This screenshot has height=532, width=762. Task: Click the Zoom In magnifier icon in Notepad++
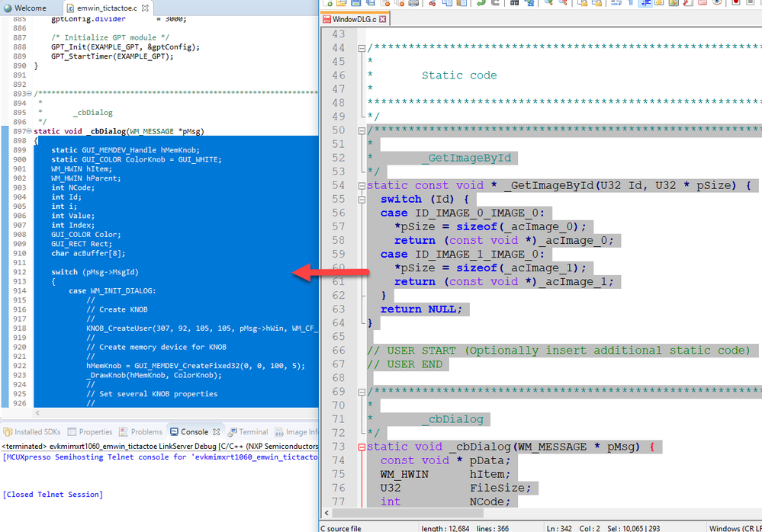[548, 2]
